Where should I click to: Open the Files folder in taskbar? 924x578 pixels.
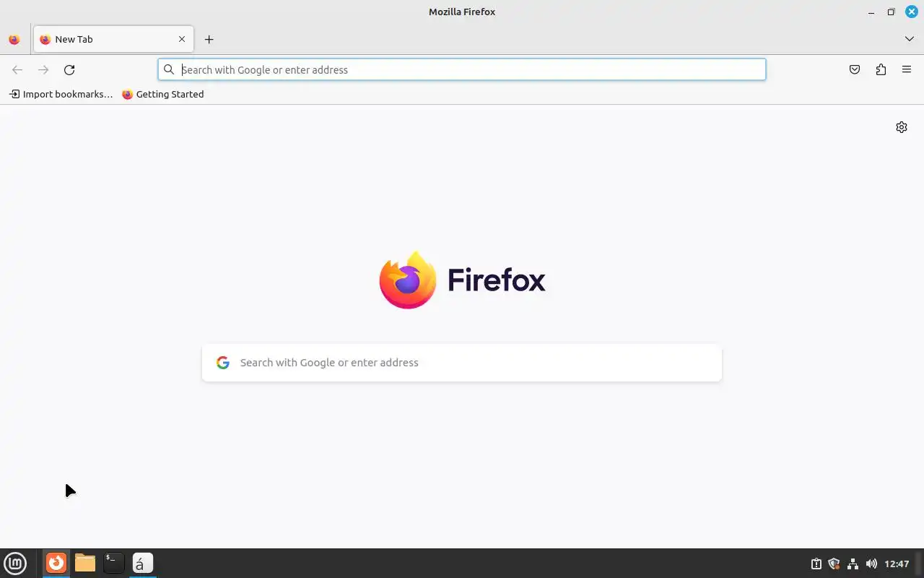85,563
